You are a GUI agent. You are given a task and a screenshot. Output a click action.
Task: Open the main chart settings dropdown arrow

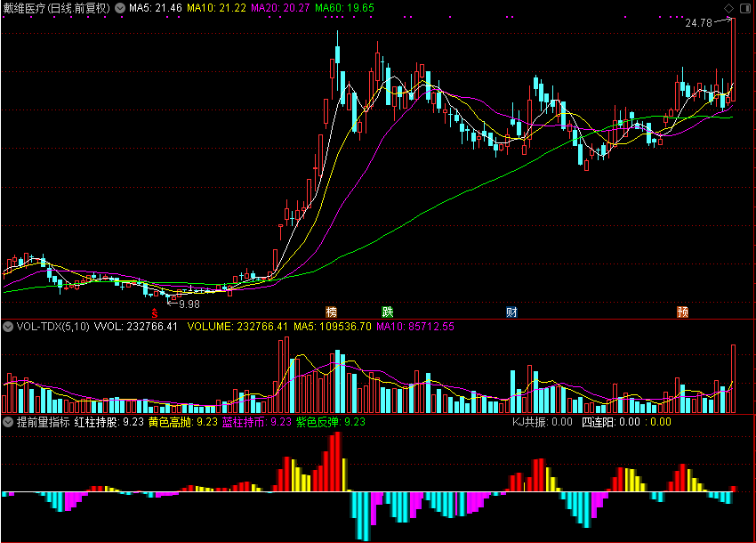pyautogui.click(x=120, y=8)
